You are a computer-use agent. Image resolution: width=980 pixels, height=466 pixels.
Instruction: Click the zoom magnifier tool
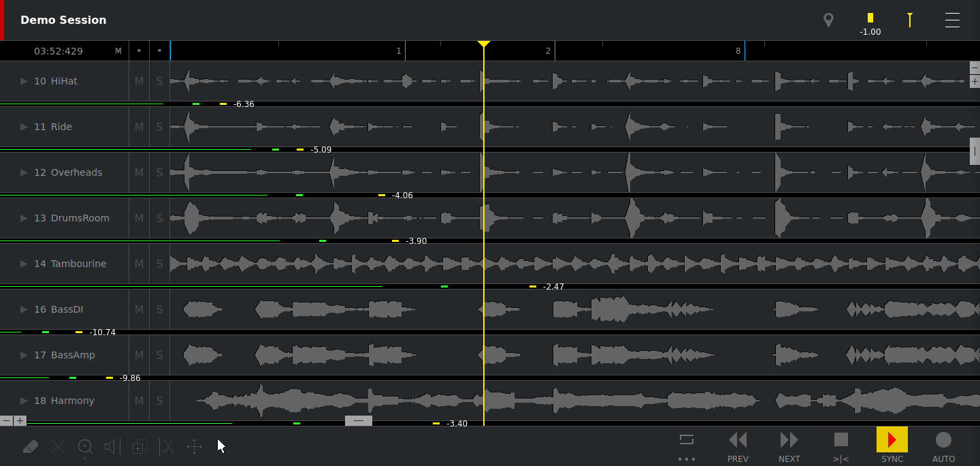(x=85, y=447)
